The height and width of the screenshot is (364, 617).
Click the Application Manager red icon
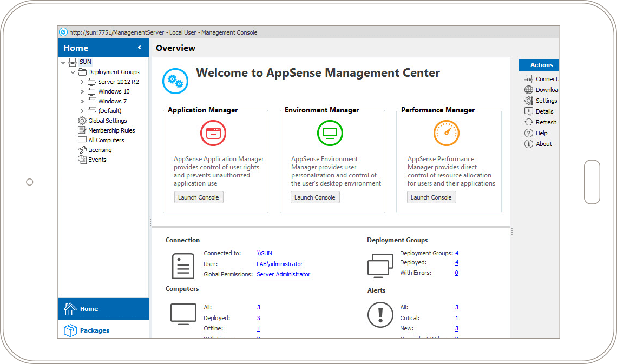(213, 133)
